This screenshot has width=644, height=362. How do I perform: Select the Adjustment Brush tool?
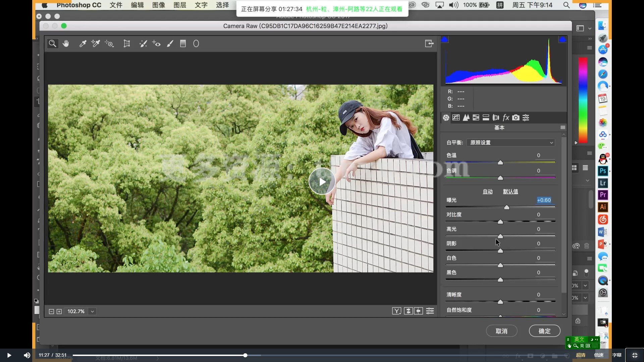[170, 44]
